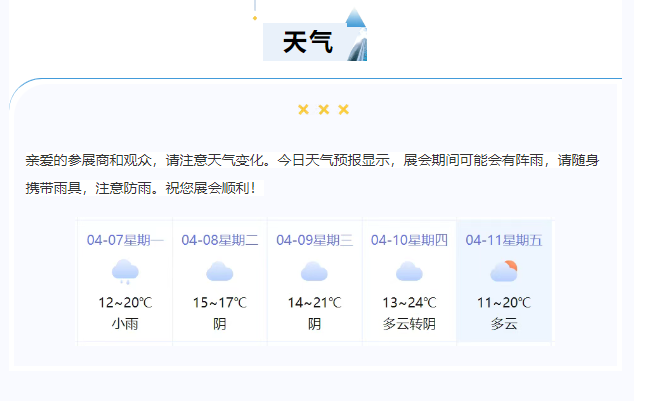Click the rightmost yellow X decoration
655x401 pixels.
(x=344, y=109)
